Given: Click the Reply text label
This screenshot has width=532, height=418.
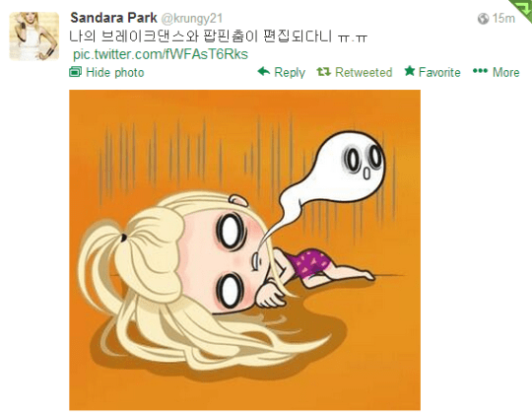Looking at the screenshot, I should click(x=290, y=72).
